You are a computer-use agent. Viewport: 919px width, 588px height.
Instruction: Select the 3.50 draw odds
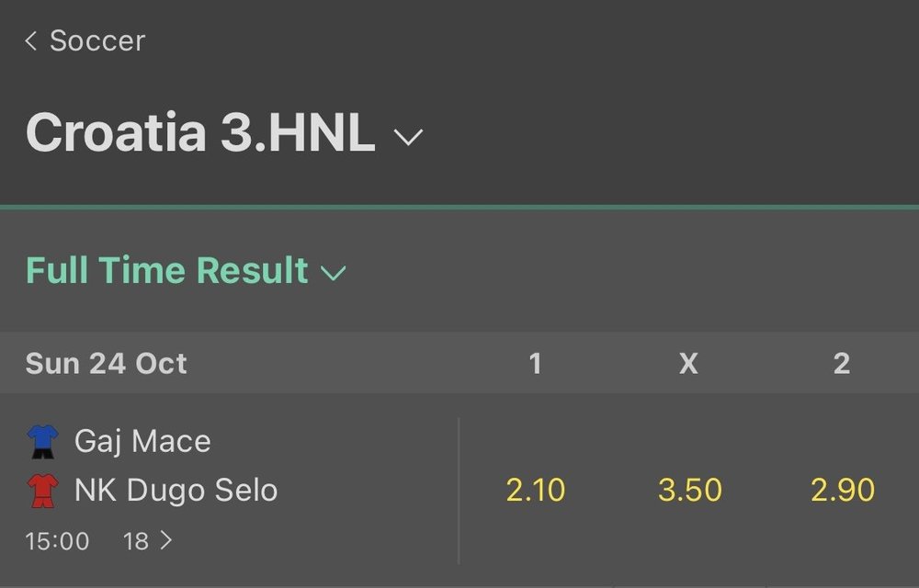click(x=689, y=491)
